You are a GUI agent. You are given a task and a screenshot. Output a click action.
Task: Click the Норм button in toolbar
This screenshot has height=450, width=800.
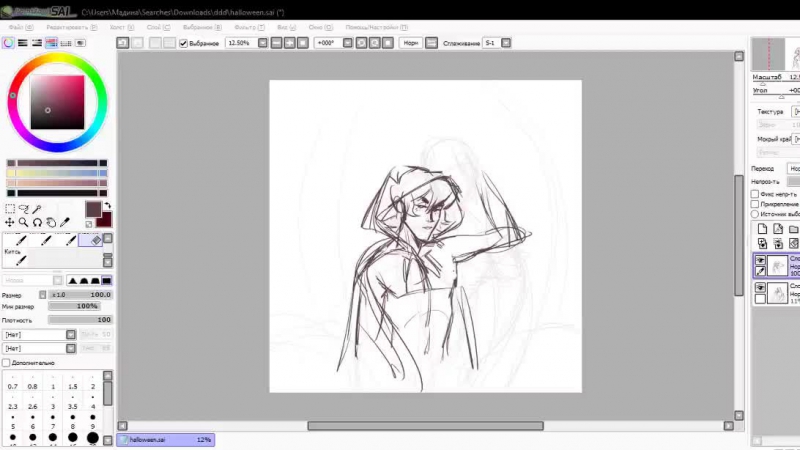[x=410, y=43]
